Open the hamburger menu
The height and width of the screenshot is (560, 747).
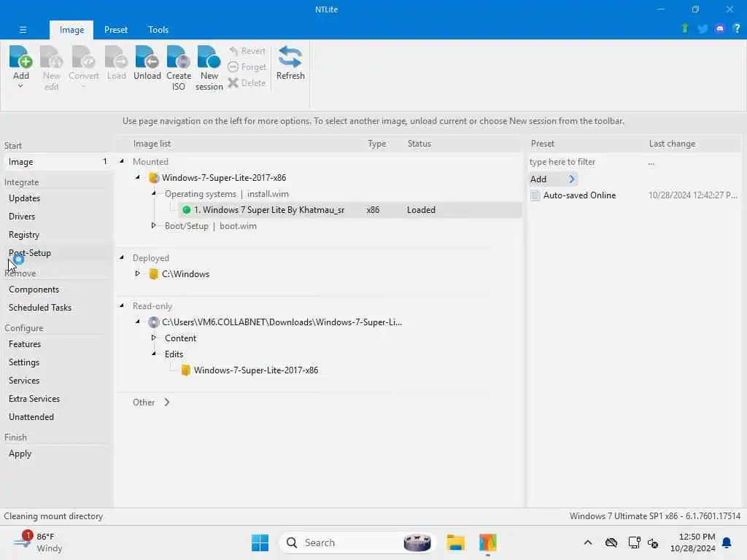coord(23,29)
